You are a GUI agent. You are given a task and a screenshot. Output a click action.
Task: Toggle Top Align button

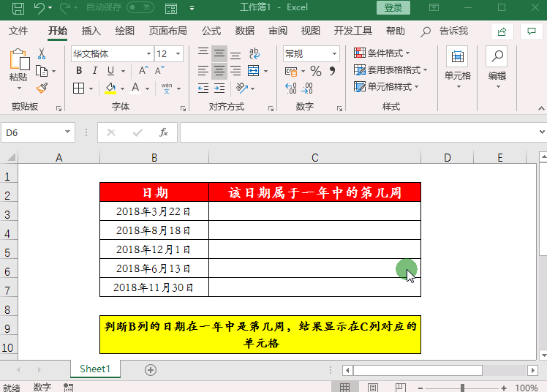click(x=203, y=53)
